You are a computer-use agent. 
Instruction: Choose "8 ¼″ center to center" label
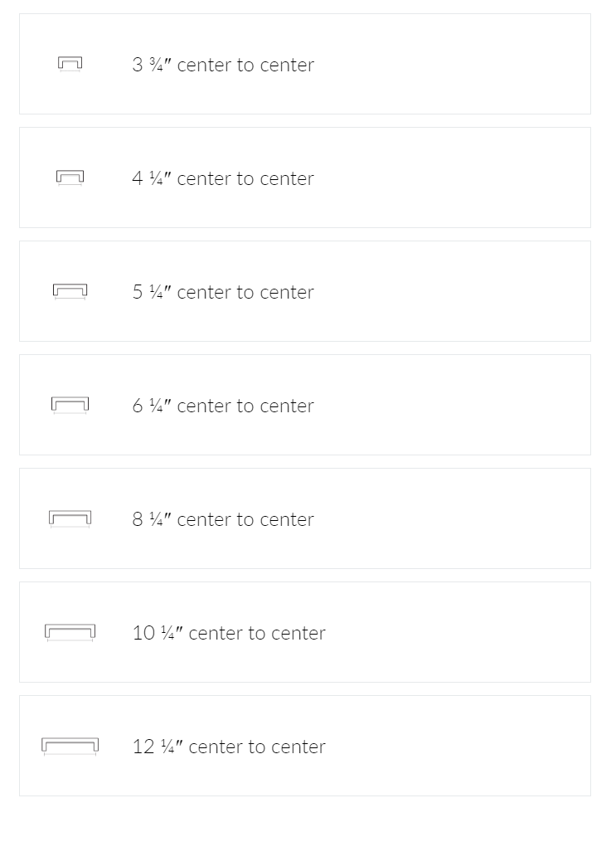coord(223,519)
